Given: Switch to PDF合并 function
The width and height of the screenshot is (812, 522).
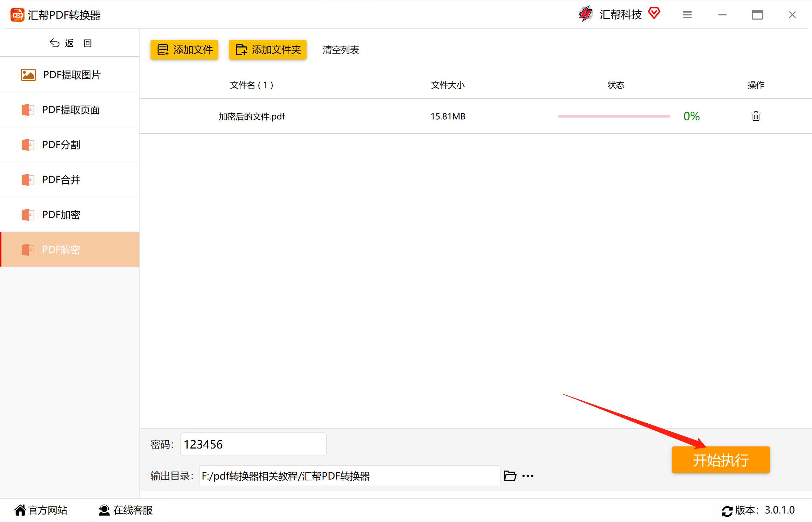Looking at the screenshot, I should click(x=70, y=180).
